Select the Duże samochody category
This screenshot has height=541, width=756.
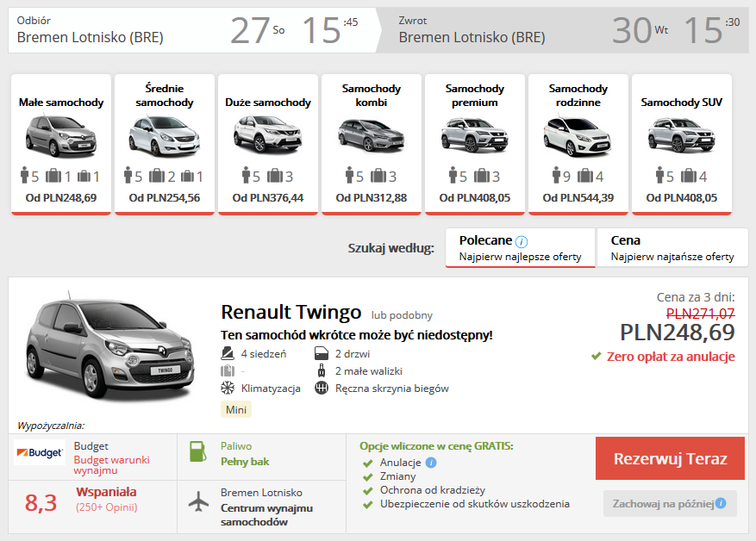268,144
